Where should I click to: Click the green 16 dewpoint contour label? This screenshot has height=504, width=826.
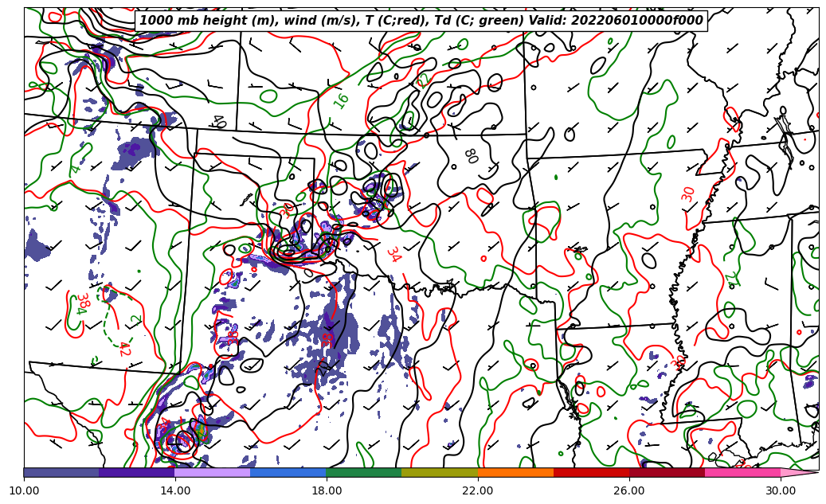tap(342, 100)
